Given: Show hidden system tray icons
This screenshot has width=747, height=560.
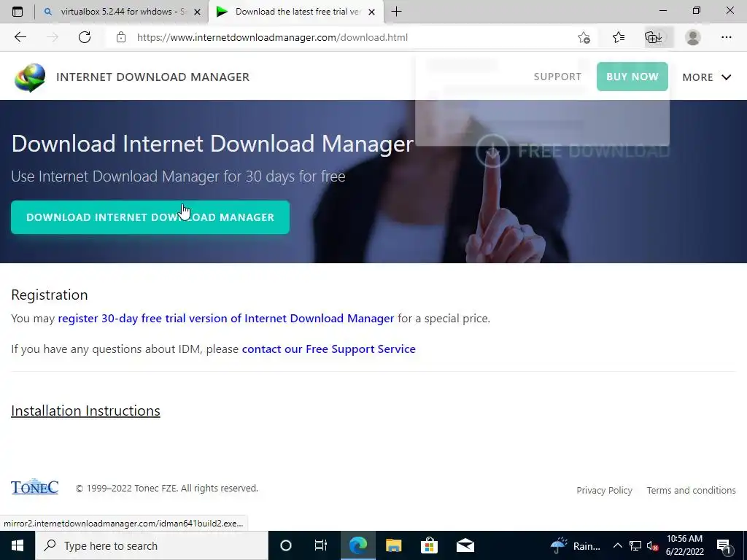Looking at the screenshot, I should click(617, 545).
